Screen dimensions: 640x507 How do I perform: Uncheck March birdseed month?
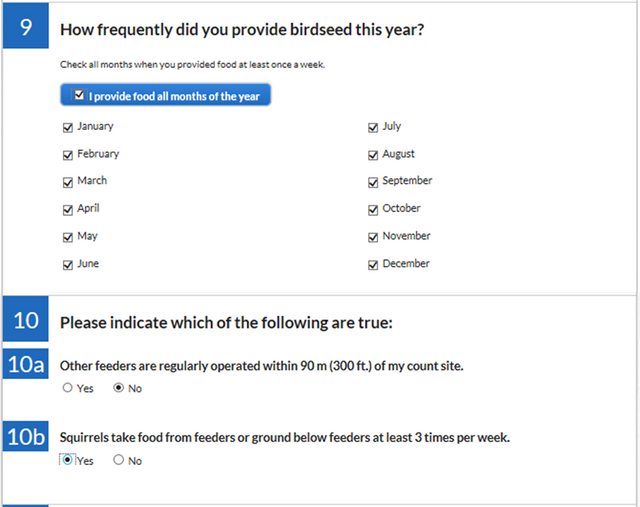(68, 182)
